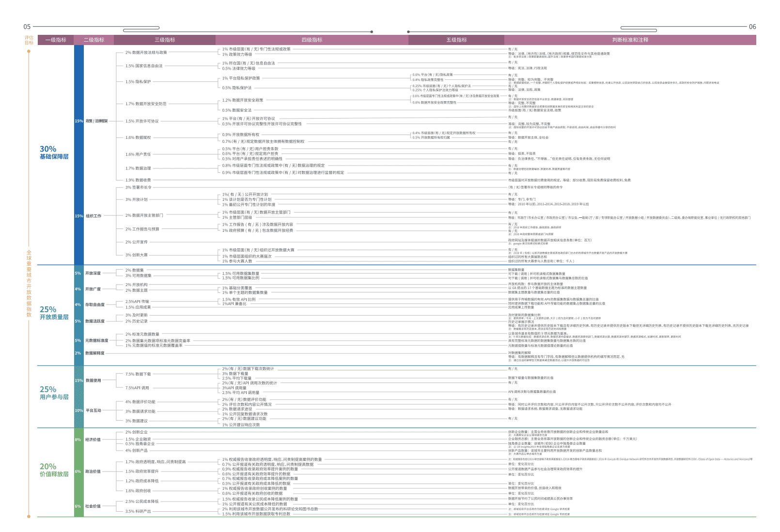Click the 元数据标准度 node
The image size is (780, 532).
[96, 341]
